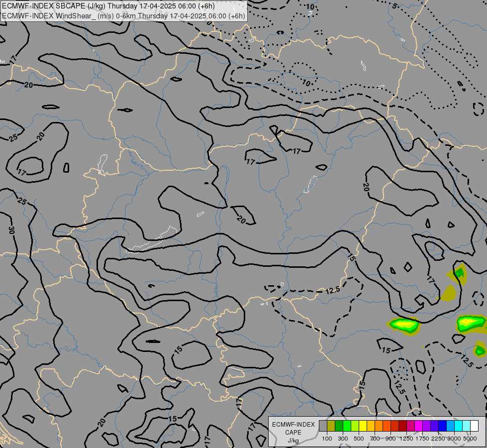Click the "900" legend value label
The width and height of the screenshot is (487, 448).
click(x=390, y=439)
